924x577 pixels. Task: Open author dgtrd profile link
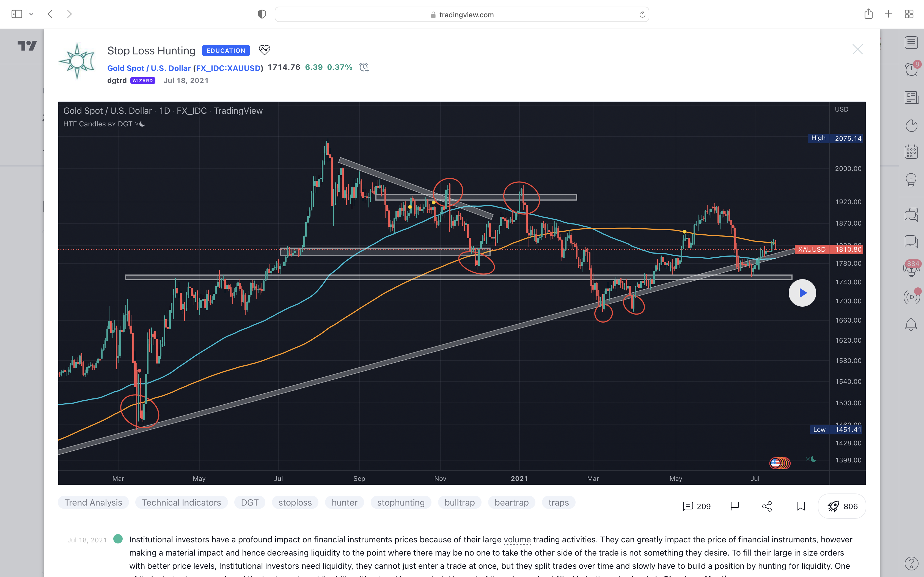tap(117, 81)
